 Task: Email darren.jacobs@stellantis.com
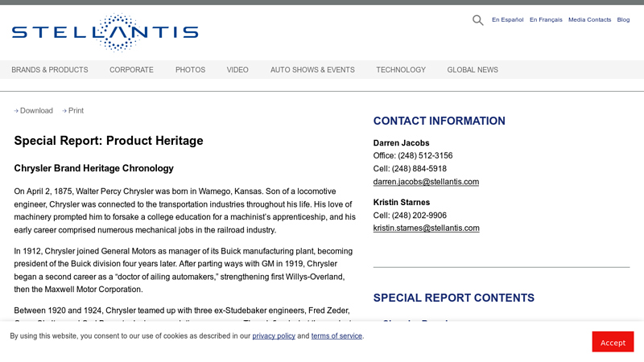(426, 182)
